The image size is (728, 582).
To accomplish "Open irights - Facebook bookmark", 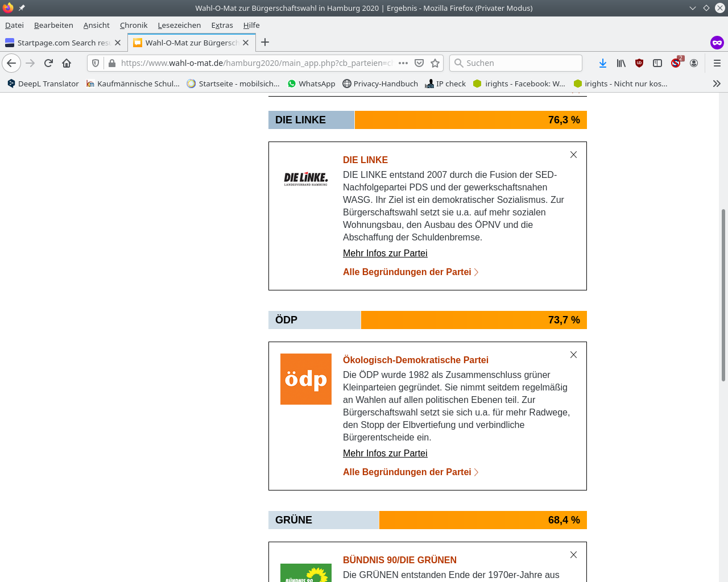I will coord(519,84).
